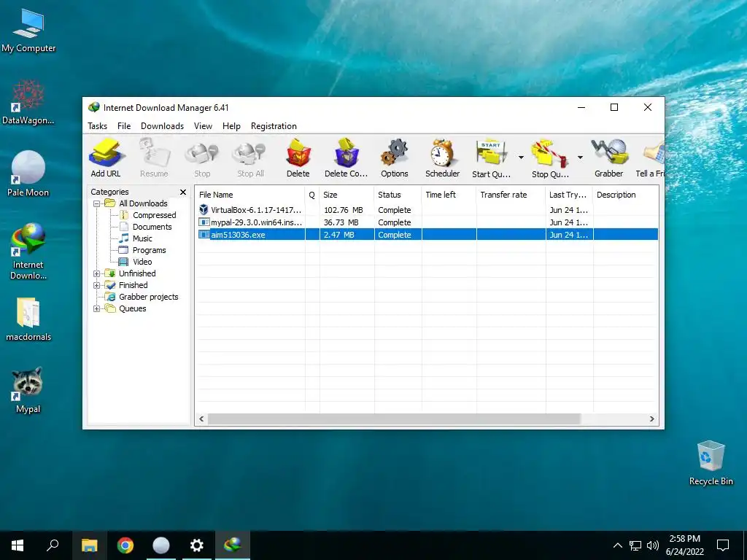Close the Categories panel
747x560 pixels.
183,192
